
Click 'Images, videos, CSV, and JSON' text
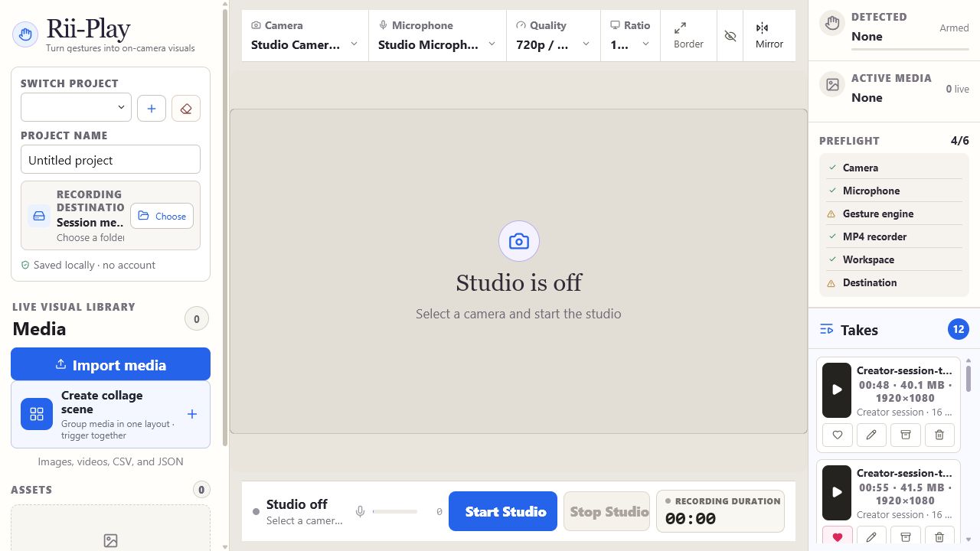point(110,461)
